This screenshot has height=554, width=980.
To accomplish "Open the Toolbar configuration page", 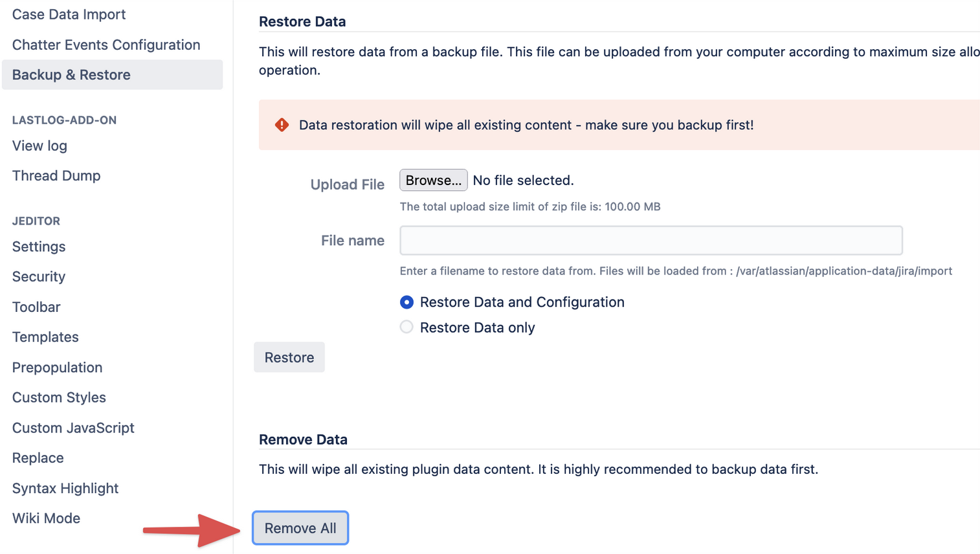I will [36, 307].
